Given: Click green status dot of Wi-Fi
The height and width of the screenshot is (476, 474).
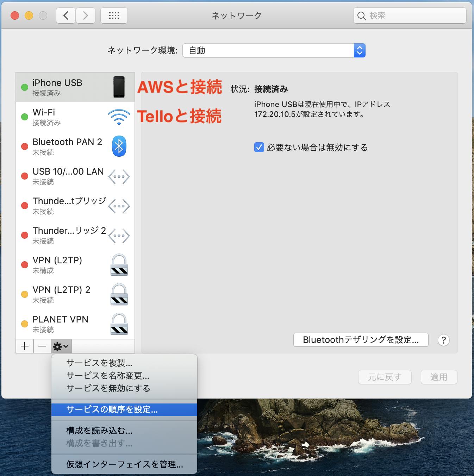Looking at the screenshot, I should point(25,117).
